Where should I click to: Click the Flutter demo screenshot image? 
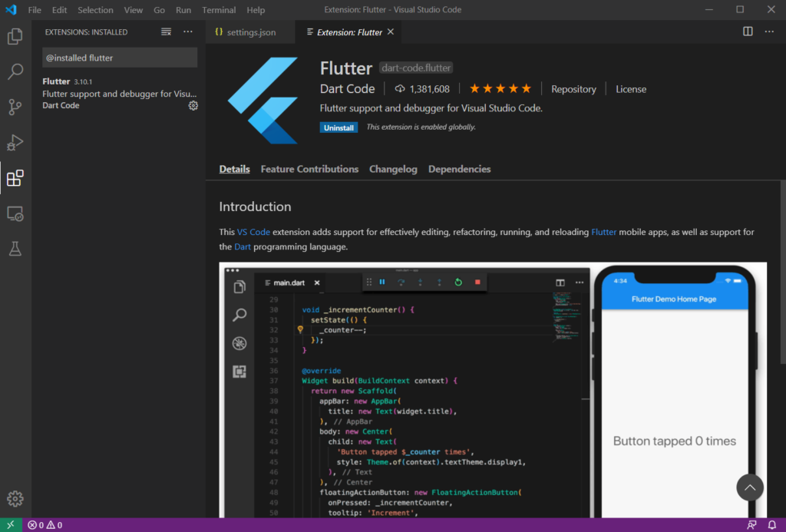click(x=493, y=390)
